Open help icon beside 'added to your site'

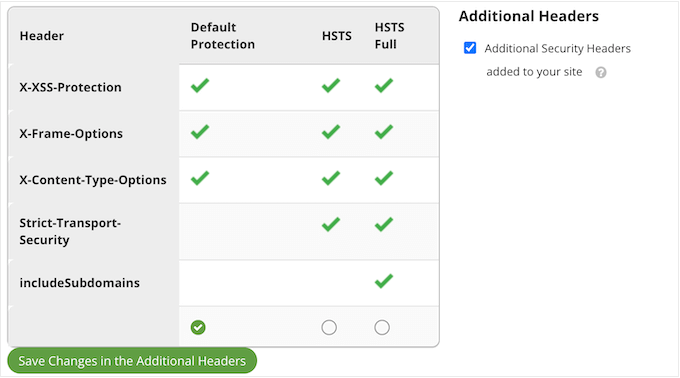click(601, 72)
